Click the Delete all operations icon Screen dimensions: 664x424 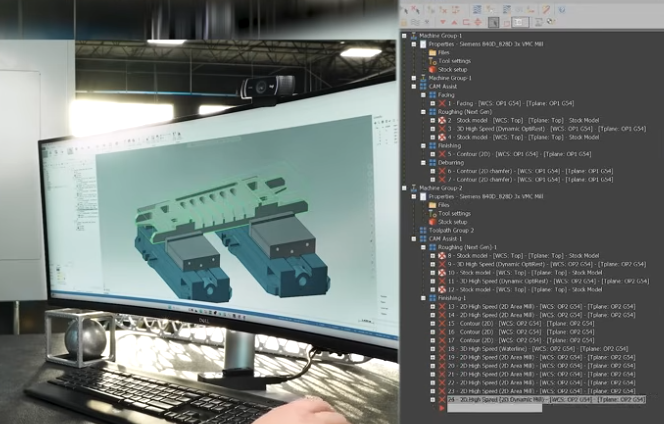click(x=546, y=9)
